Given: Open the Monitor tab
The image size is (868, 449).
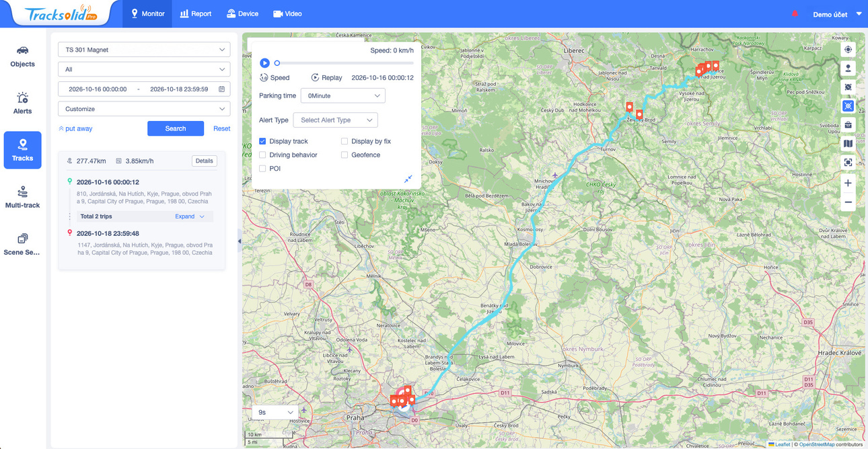Looking at the screenshot, I should (x=147, y=13).
